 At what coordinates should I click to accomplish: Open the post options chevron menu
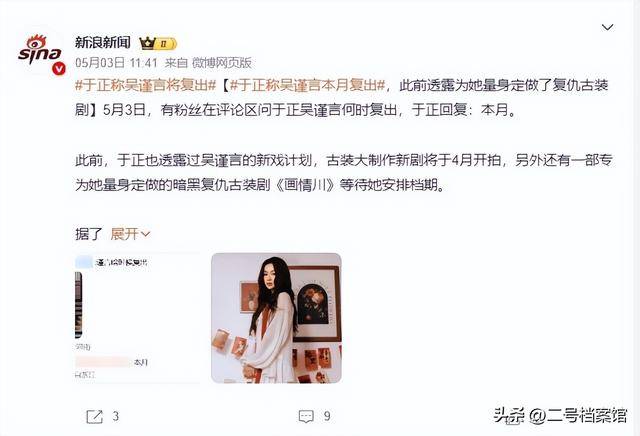607,27
